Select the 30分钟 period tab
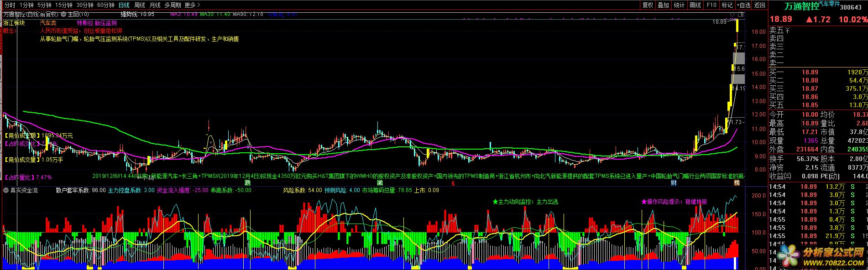This screenshot has width=868, height=270. [x=85, y=5]
